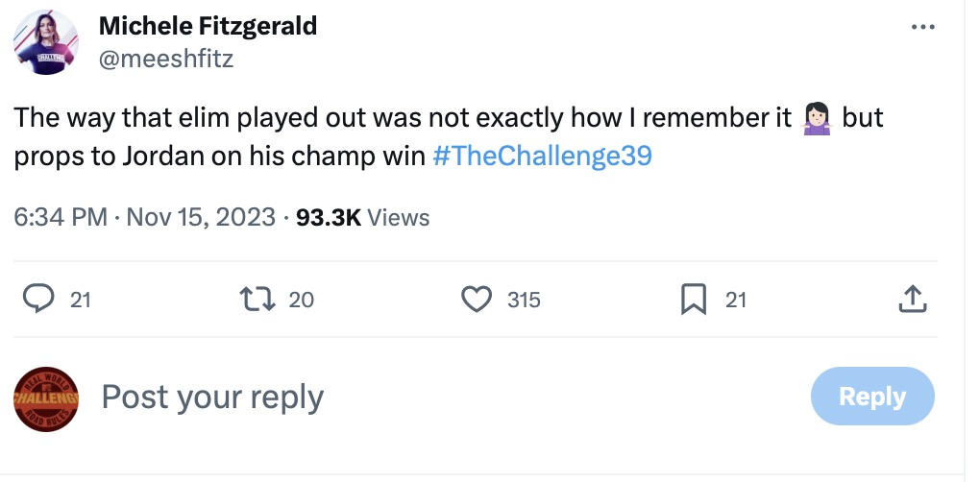
Task: Click the 21 replies count
Action: [x=81, y=300]
